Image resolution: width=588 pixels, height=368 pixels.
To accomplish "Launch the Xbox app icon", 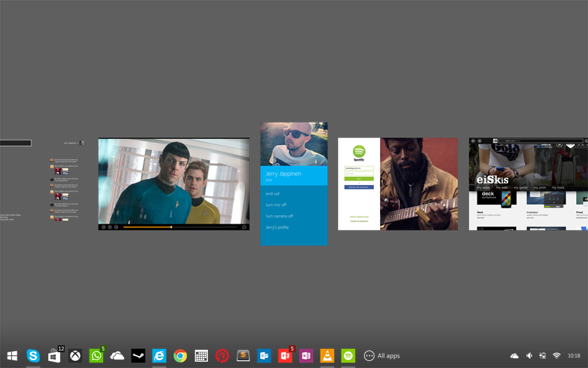I will pyautogui.click(x=76, y=355).
